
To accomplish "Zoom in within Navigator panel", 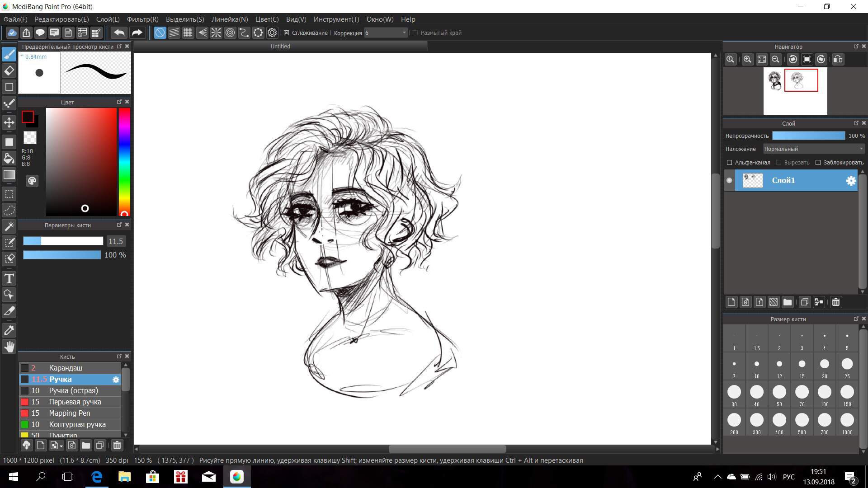I will pyautogui.click(x=747, y=59).
